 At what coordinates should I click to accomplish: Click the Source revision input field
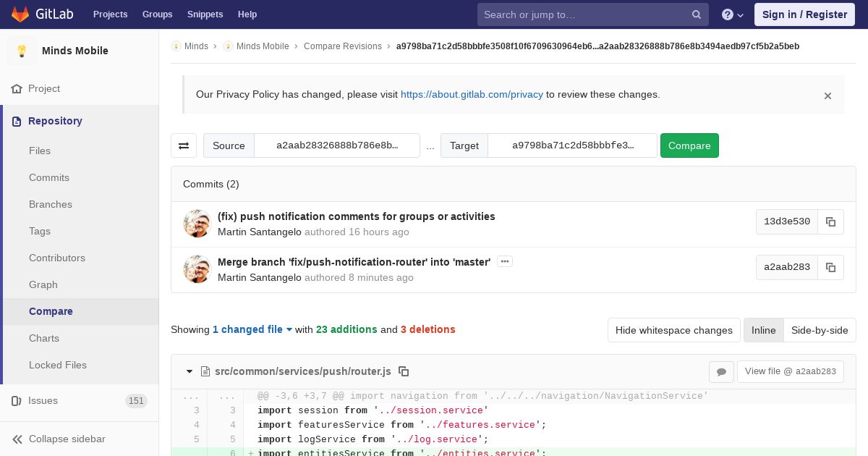pos(337,145)
